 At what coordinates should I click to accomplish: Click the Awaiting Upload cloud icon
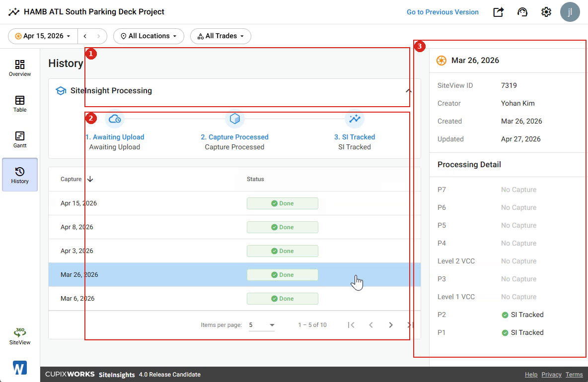point(115,119)
